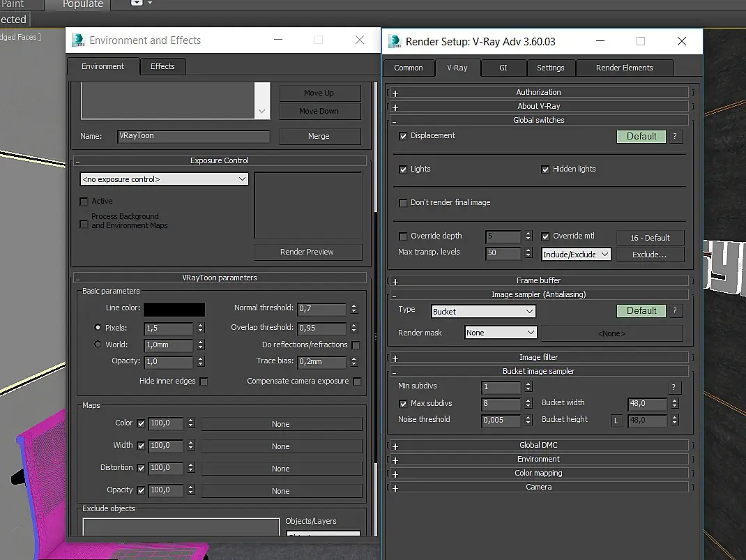
Task: Expand the Authorization rollout plus icon
Action: coord(395,93)
